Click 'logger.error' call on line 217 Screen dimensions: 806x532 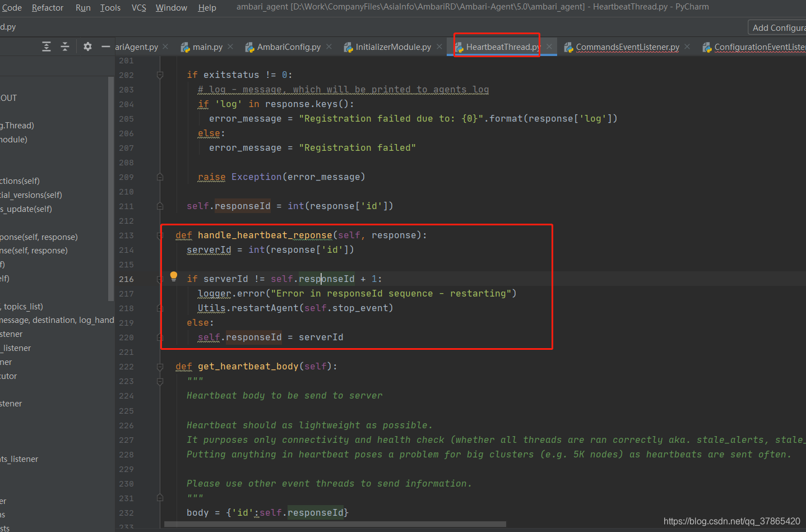tap(231, 294)
